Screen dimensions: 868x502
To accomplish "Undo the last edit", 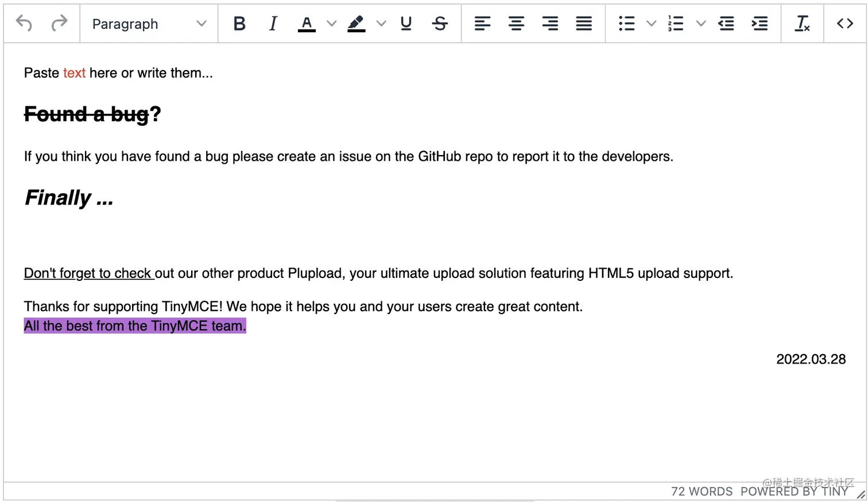I will [x=24, y=24].
